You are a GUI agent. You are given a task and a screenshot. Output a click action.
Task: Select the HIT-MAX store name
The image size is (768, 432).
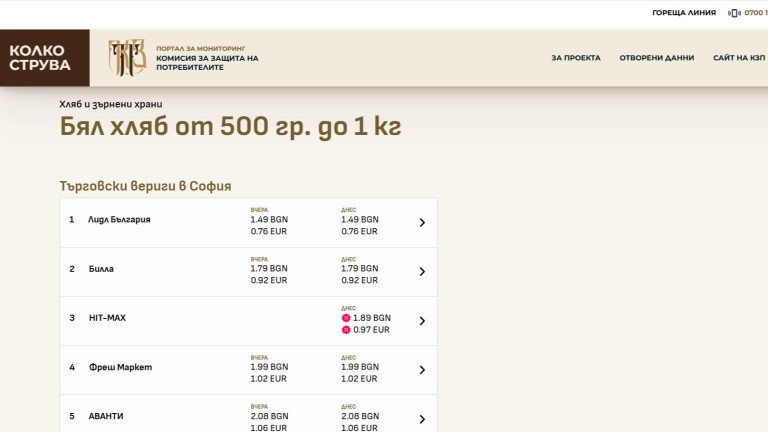(107, 317)
